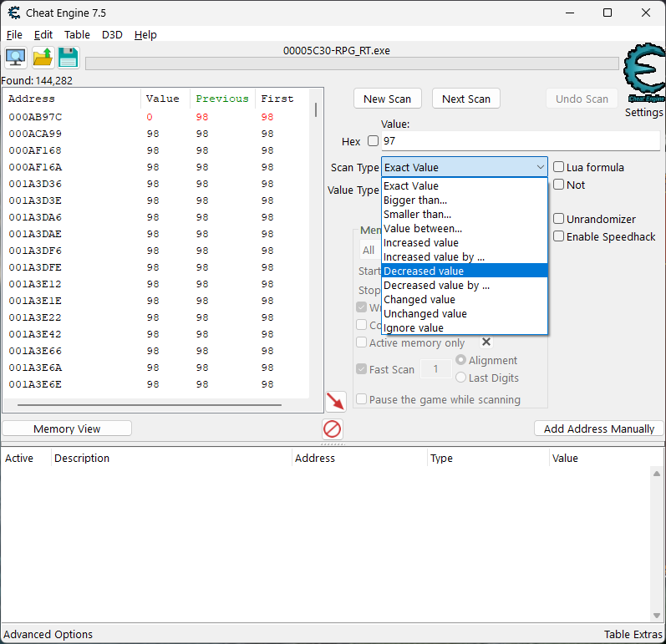Click the Undo Scan button
The image size is (666, 644).
[x=582, y=99]
